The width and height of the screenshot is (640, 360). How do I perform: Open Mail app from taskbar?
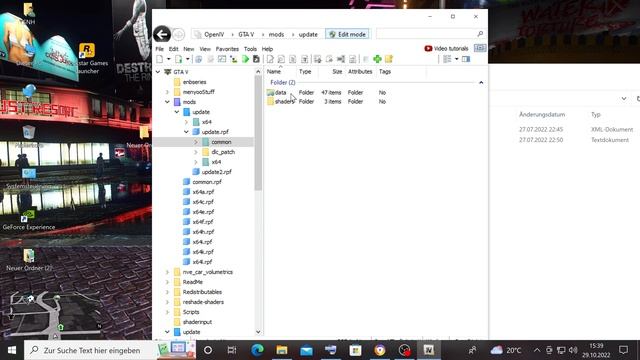click(x=306, y=350)
